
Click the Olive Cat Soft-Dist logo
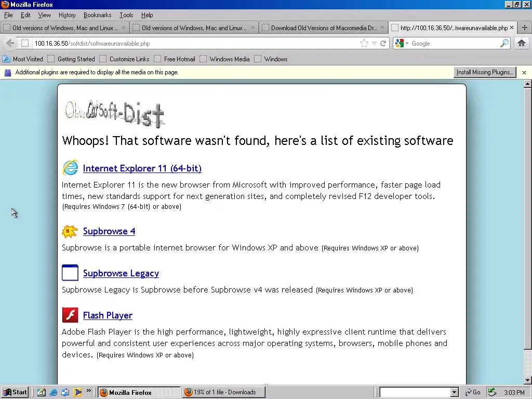pyautogui.click(x=115, y=114)
